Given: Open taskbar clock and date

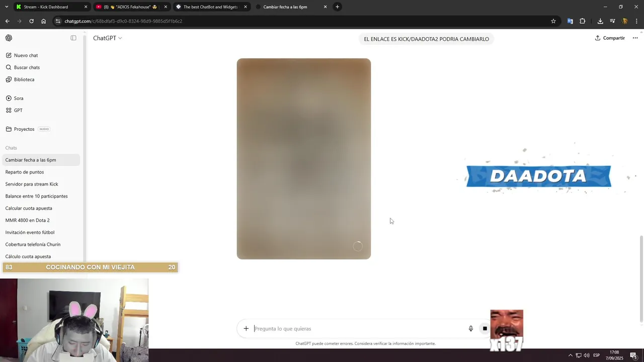Looking at the screenshot, I should [x=615, y=355].
